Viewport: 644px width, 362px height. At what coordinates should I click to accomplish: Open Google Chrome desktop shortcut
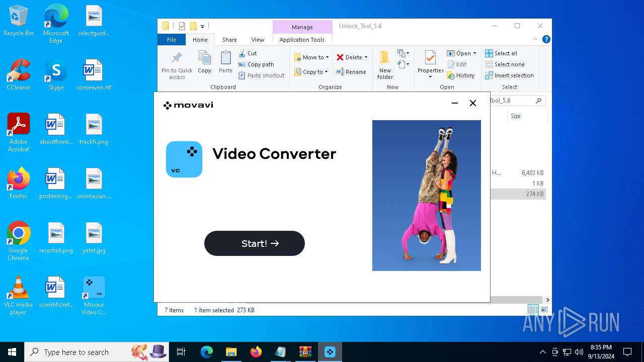19,241
